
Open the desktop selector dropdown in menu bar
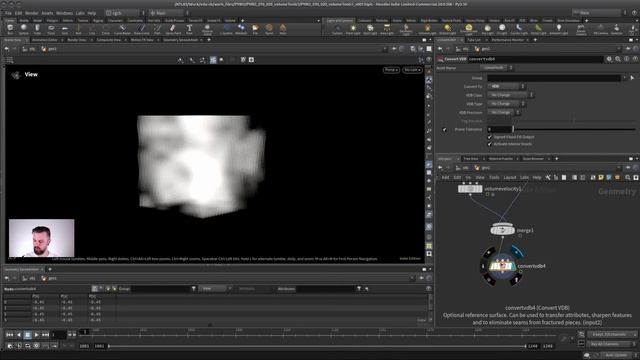tap(124, 13)
